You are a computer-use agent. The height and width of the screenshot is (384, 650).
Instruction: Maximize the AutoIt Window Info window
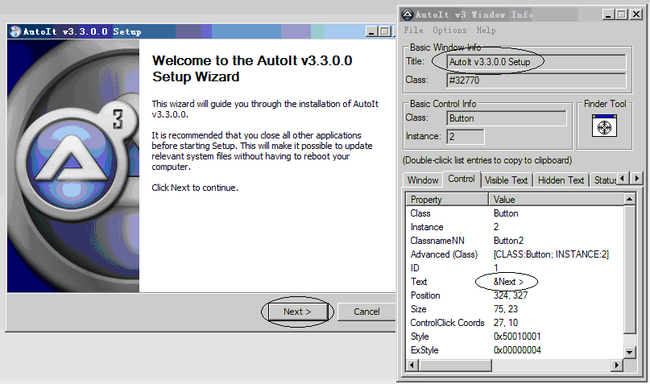pos(621,15)
